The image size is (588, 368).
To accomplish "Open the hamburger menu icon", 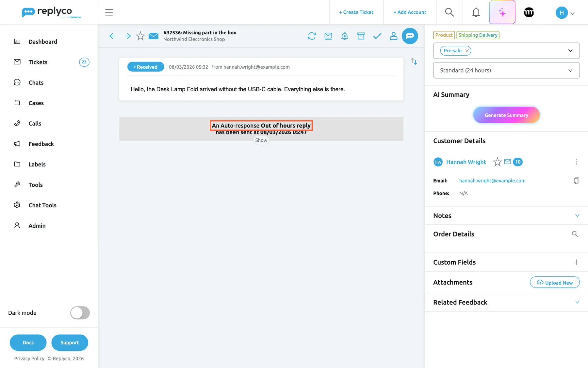I will pyautogui.click(x=109, y=12).
